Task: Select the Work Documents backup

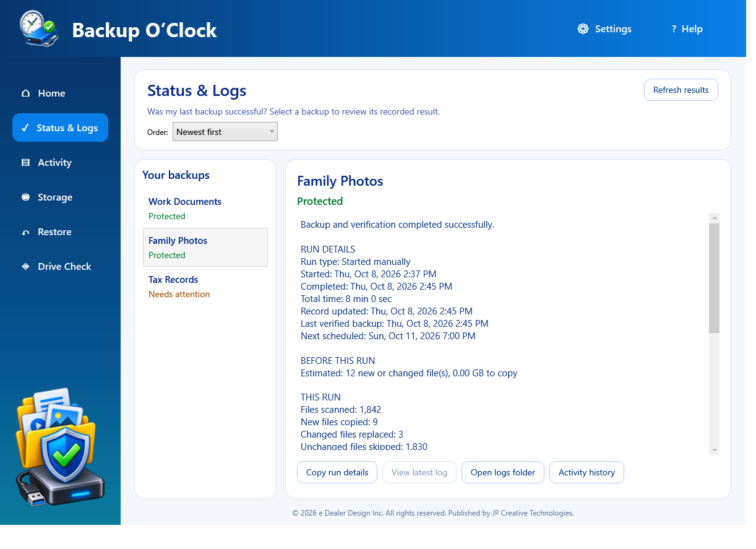Action: click(x=205, y=209)
